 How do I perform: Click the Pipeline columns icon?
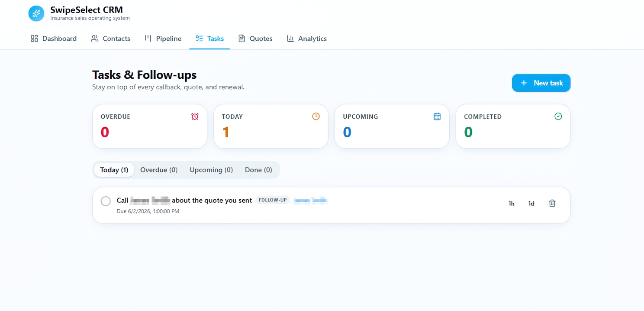pos(148,39)
